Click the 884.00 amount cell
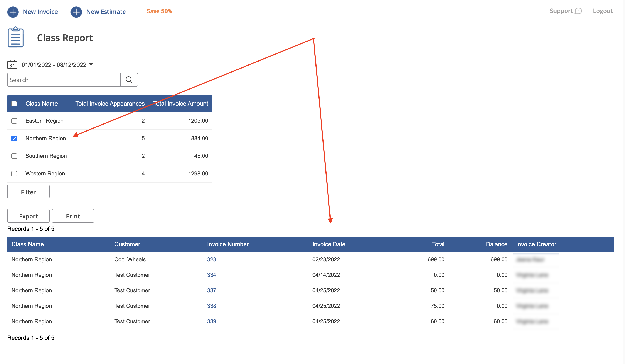 pyautogui.click(x=199, y=138)
